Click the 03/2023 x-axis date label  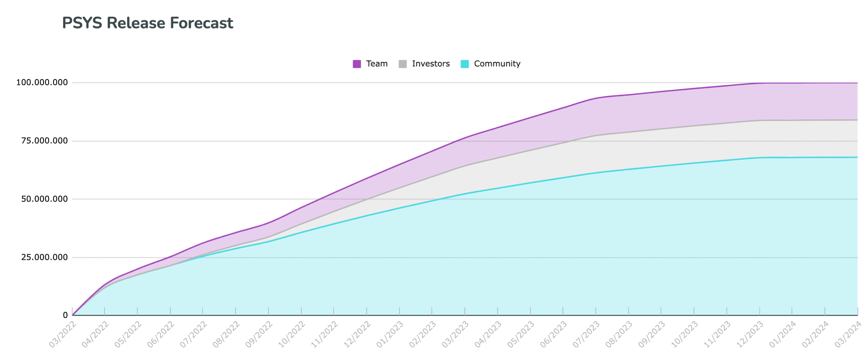(455, 334)
